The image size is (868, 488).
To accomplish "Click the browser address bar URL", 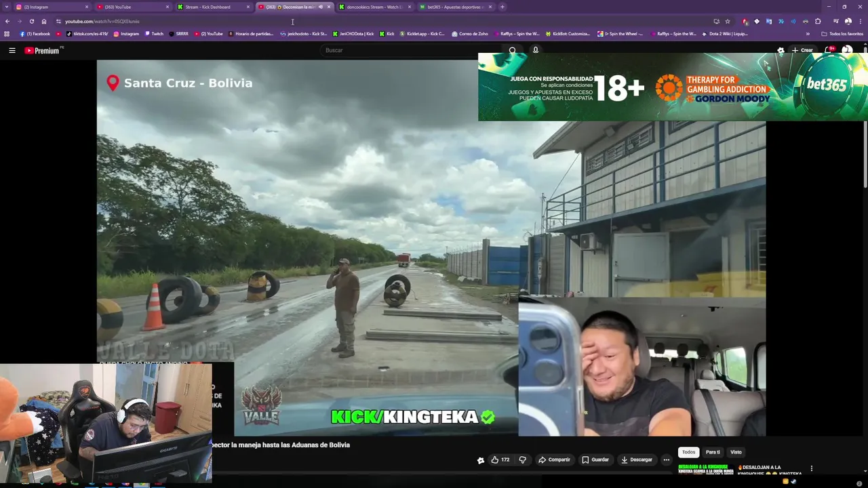I will (x=102, y=21).
